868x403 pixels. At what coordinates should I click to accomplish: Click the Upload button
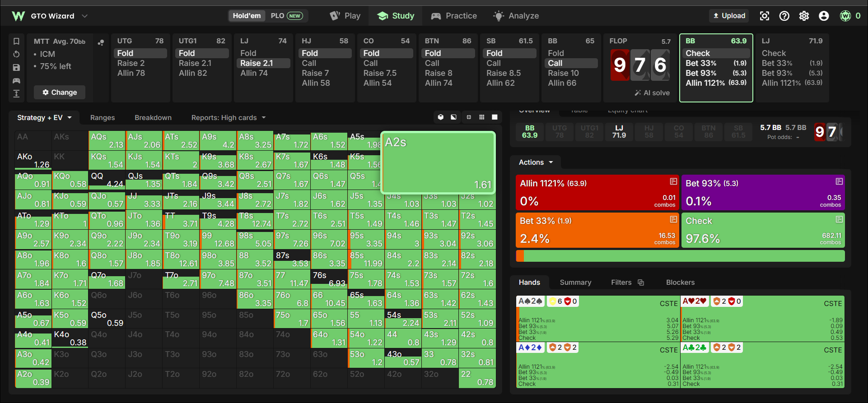tap(729, 16)
